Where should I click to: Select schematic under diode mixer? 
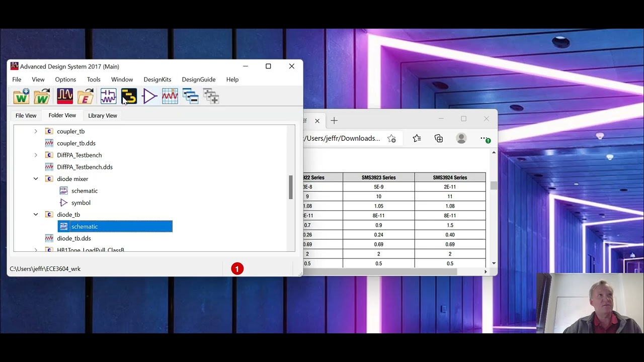[x=85, y=191]
